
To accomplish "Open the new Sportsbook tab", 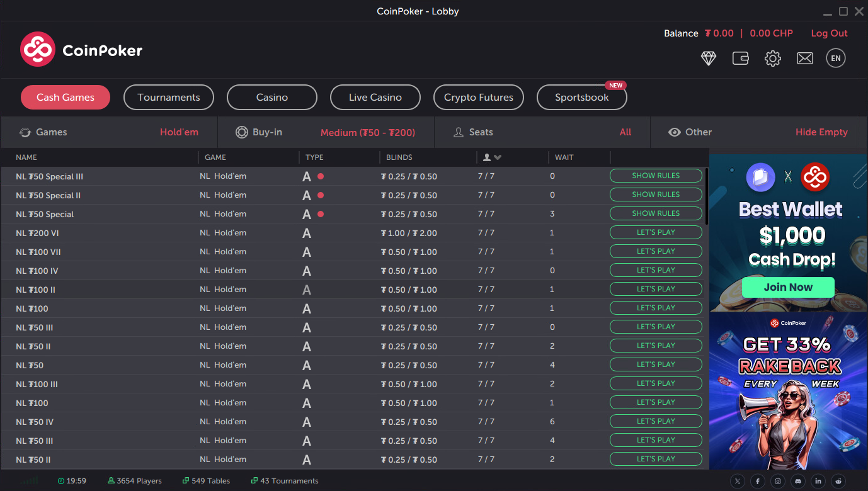I will pyautogui.click(x=582, y=97).
